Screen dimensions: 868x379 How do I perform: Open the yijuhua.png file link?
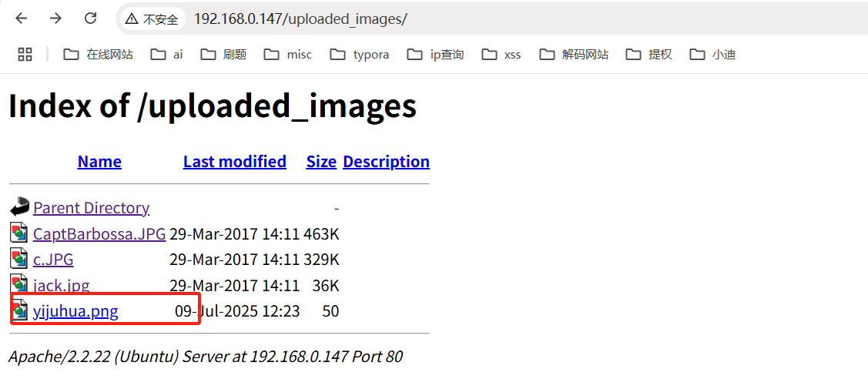75,311
